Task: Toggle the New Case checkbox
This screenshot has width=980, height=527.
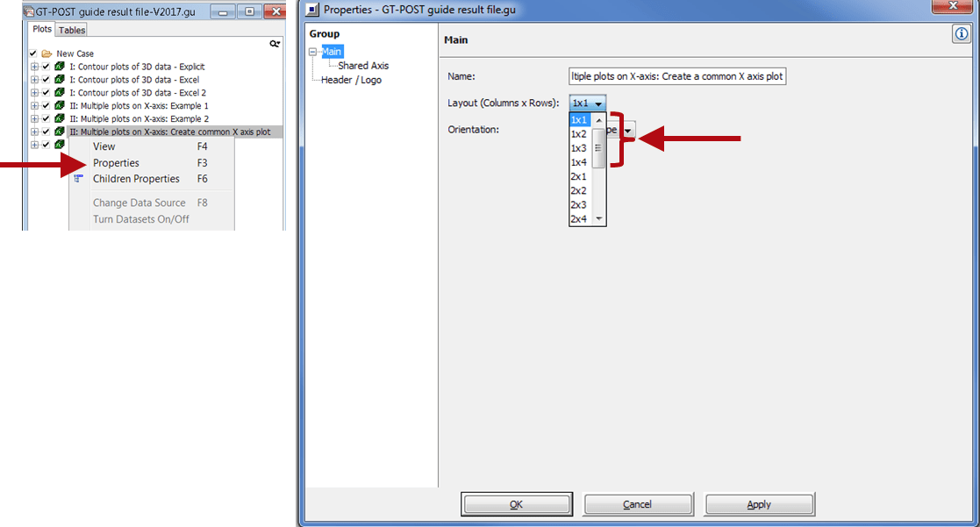Action: [33, 53]
